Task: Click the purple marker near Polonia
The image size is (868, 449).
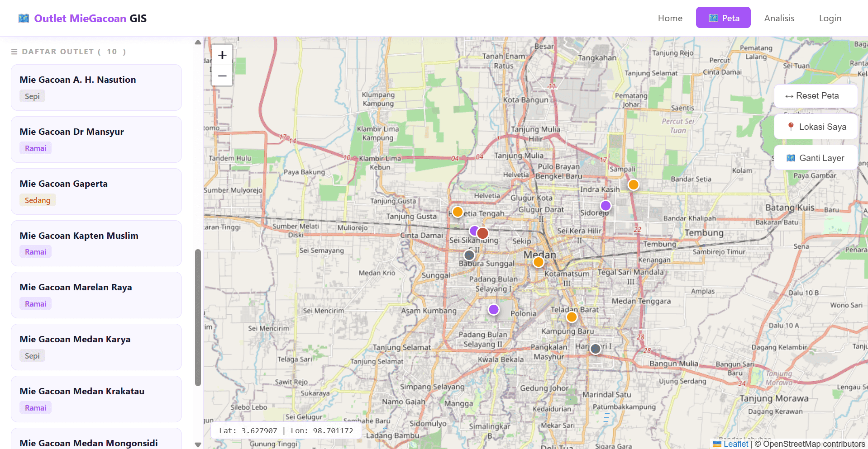Action: click(494, 309)
